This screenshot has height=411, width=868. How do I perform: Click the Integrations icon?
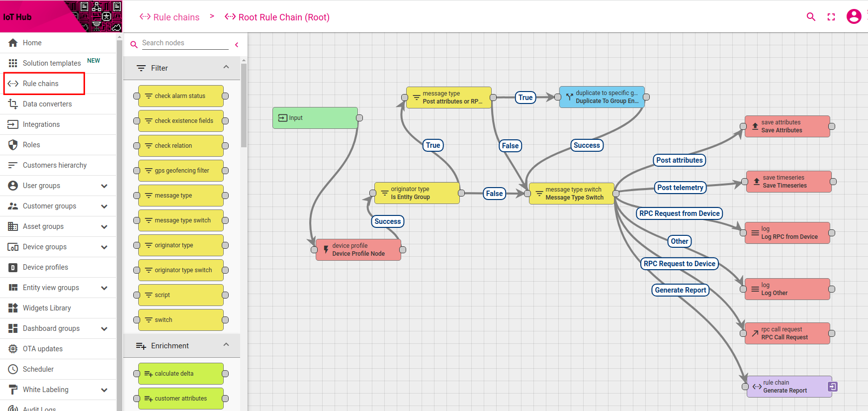point(13,124)
